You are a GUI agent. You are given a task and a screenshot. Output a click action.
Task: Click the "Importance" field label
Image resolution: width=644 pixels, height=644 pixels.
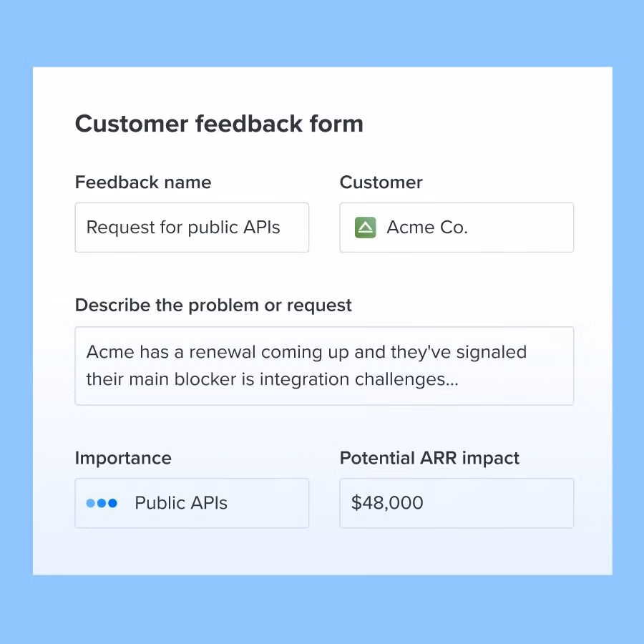pyautogui.click(x=123, y=458)
